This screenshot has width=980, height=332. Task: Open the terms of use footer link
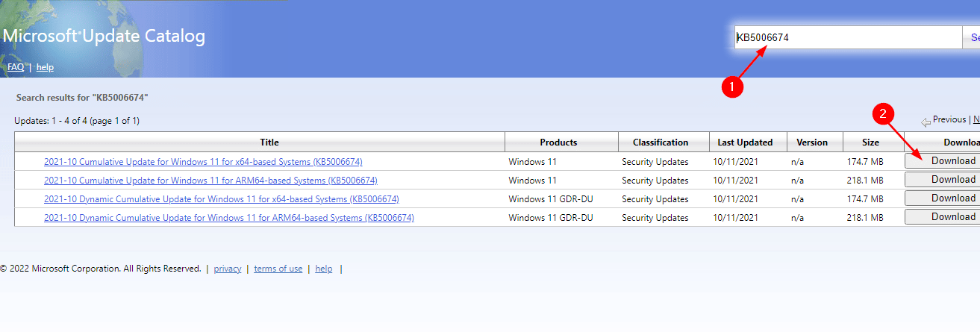(278, 269)
